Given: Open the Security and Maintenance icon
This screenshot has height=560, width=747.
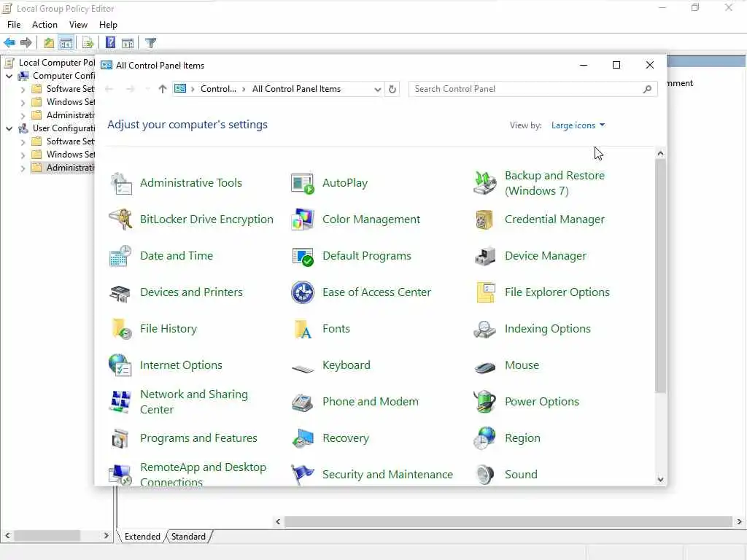Looking at the screenshot, I should pos(303,475).
